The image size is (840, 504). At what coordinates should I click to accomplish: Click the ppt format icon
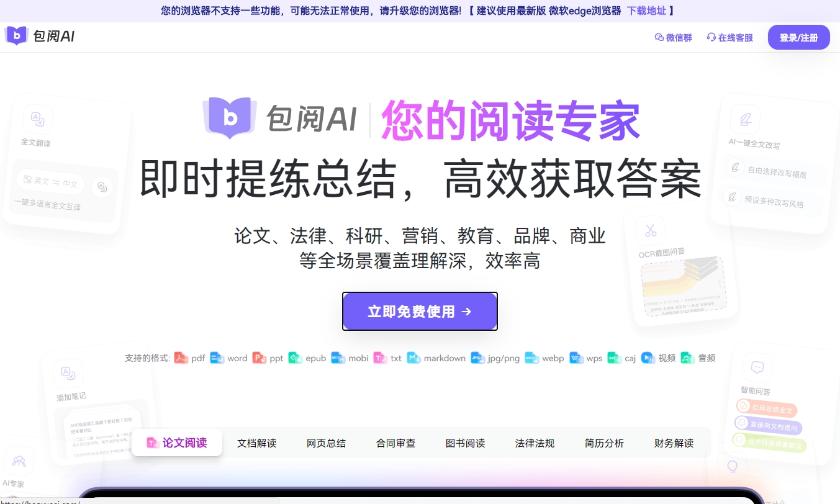coord(260,358)
